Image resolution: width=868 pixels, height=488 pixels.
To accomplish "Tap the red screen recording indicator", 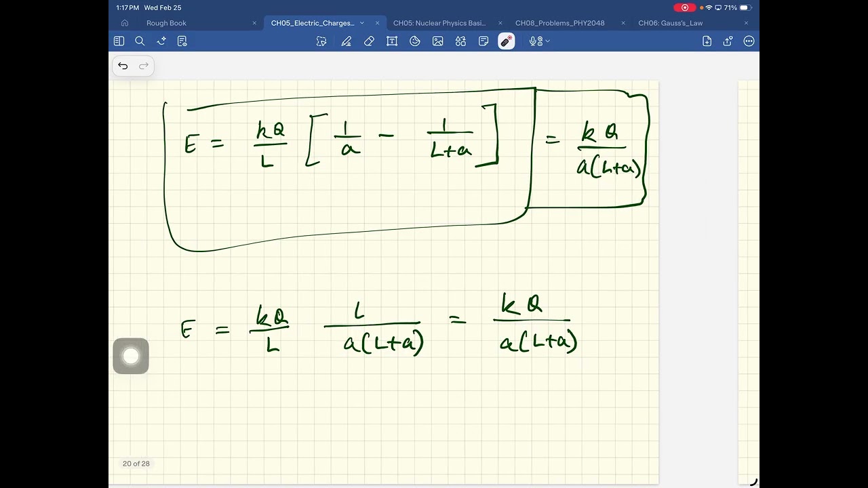I will [x=684, y=7].
